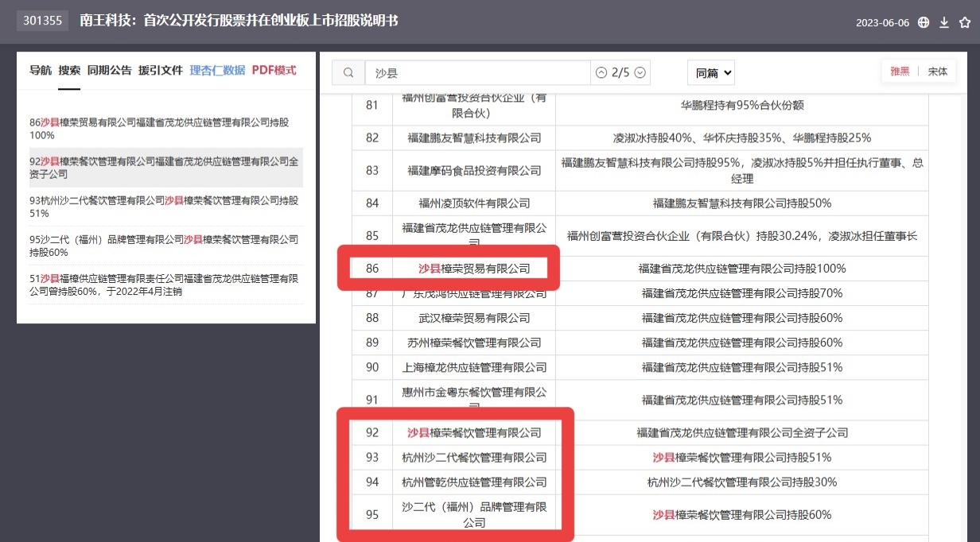Open search result 86沙县樟荣贸易有限公司
This screenshot has height=542, width=980.
click(x=165, y=129)
